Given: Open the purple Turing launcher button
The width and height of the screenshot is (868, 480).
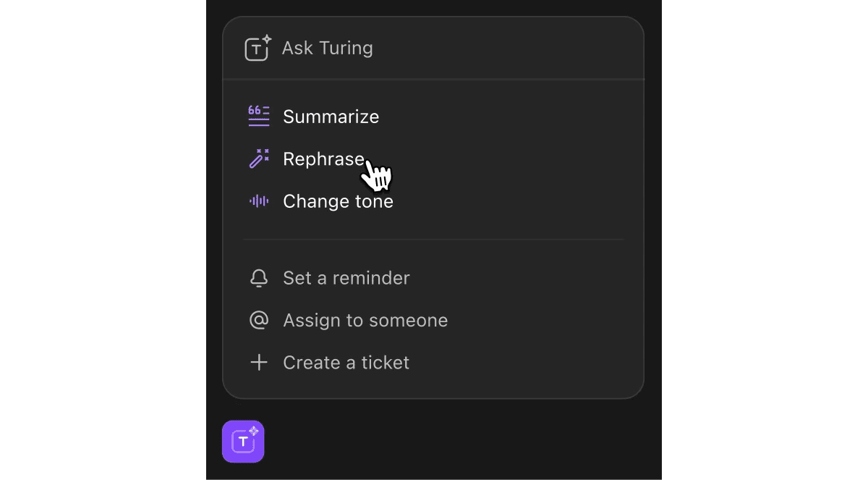Looking at the screenshot, I should coord(243,441).
